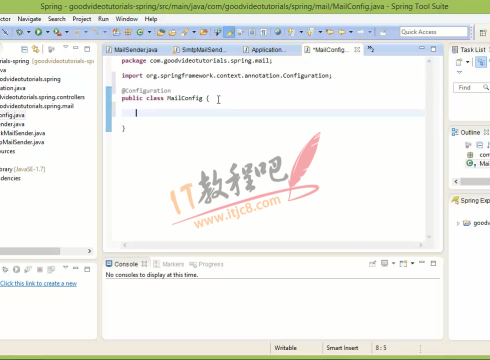Click the Outline scroll-left arrow

[456, 181]
